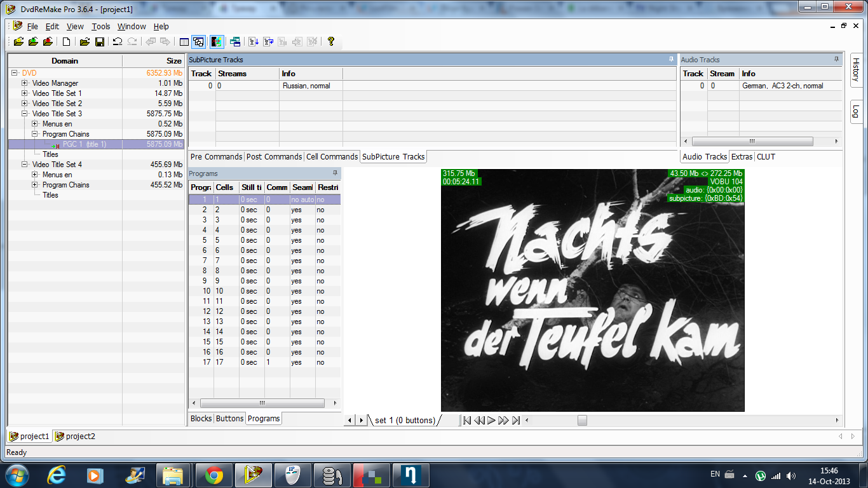Expand the Video Manager node
This screenshot has width=868, height=488.
pos(25,83)
